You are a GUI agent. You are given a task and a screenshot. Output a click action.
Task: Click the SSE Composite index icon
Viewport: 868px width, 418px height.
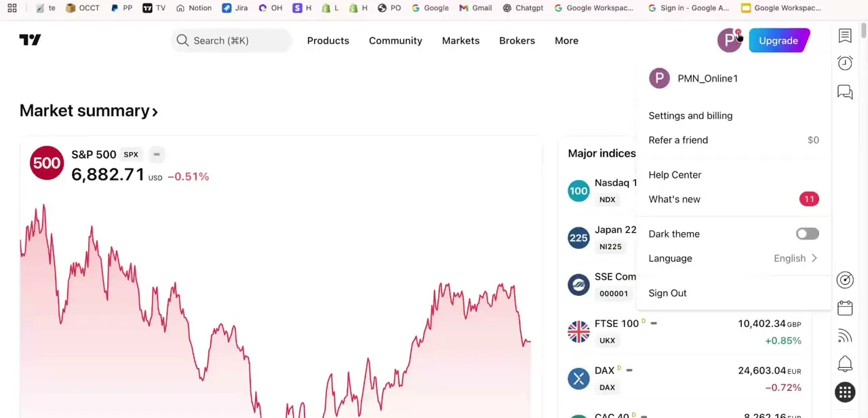[578, 284]
